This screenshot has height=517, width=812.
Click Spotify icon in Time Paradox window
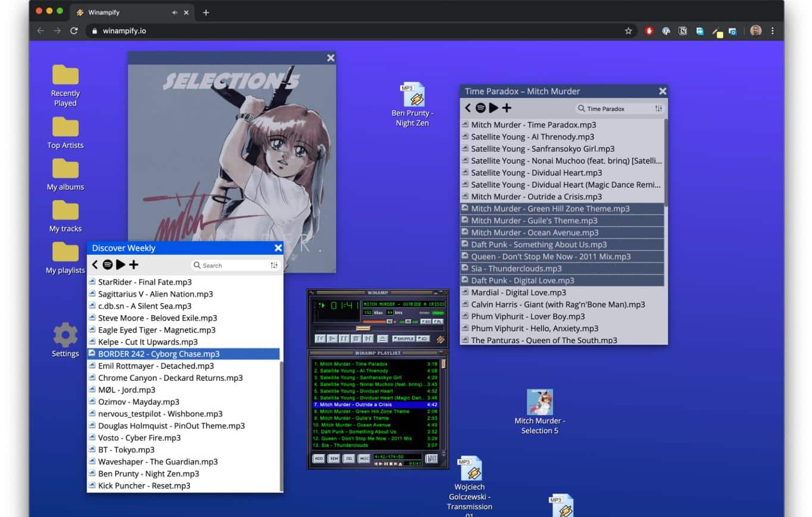480,108
